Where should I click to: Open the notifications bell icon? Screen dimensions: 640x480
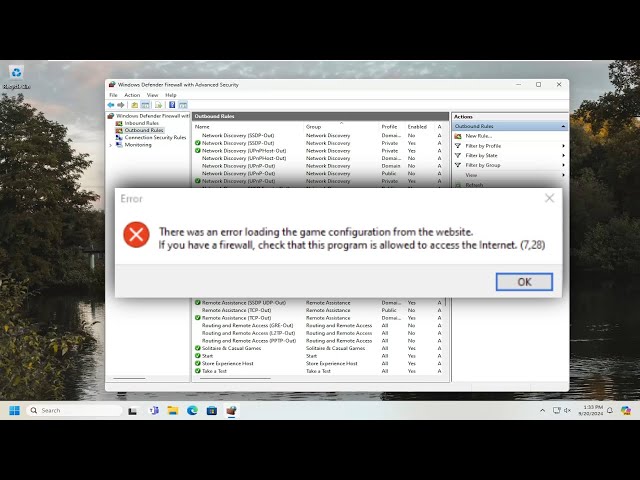click(x=610, y=410)
